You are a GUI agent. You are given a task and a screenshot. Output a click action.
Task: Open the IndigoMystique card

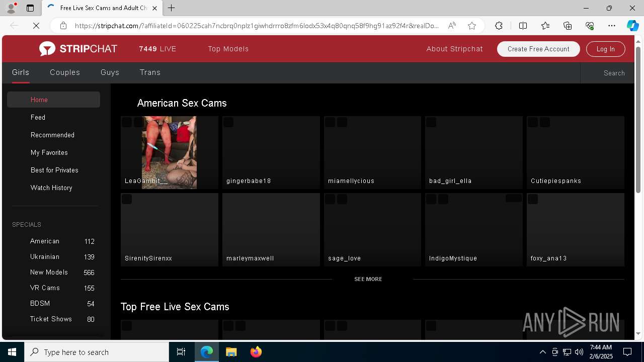pos(474,230)
